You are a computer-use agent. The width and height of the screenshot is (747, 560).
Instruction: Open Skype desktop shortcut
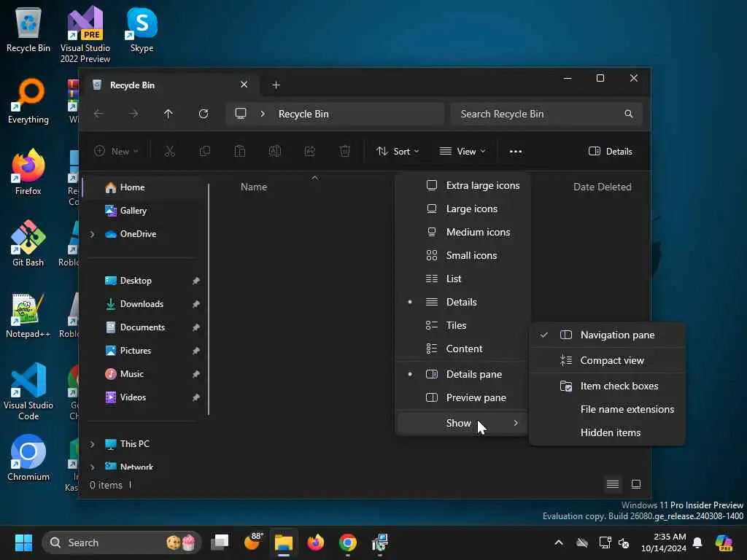(x=142, y=29)
